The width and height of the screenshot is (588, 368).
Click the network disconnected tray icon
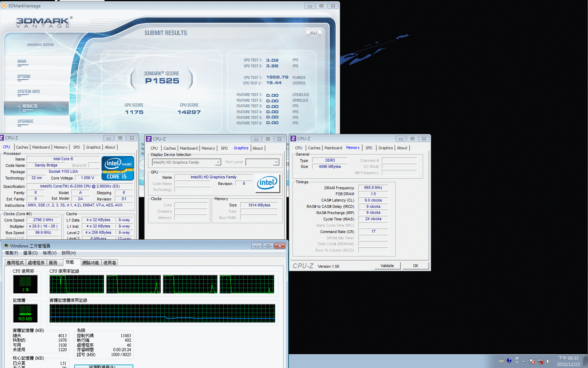click(x=540, y=361)
